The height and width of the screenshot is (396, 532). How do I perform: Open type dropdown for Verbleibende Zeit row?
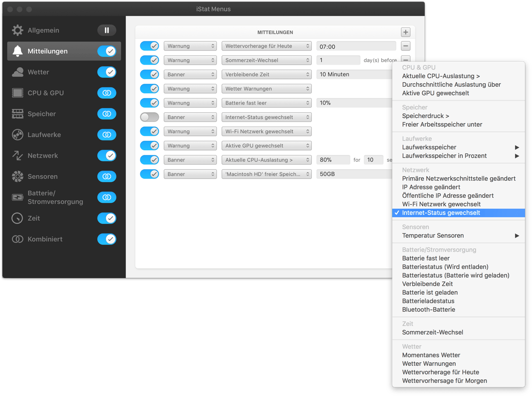pyautogui.click(x=190, y=75)
